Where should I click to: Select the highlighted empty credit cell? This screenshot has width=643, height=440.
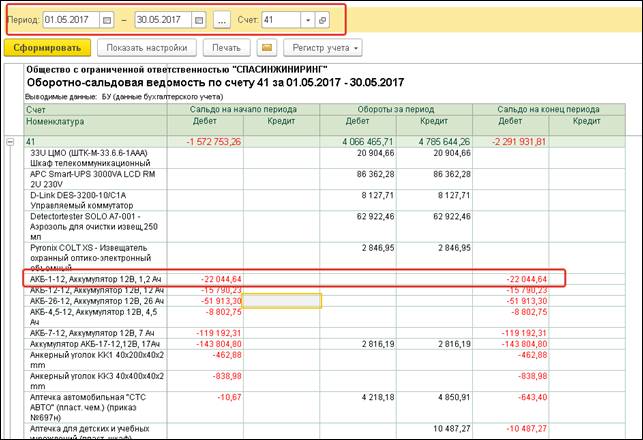(285, 300)
